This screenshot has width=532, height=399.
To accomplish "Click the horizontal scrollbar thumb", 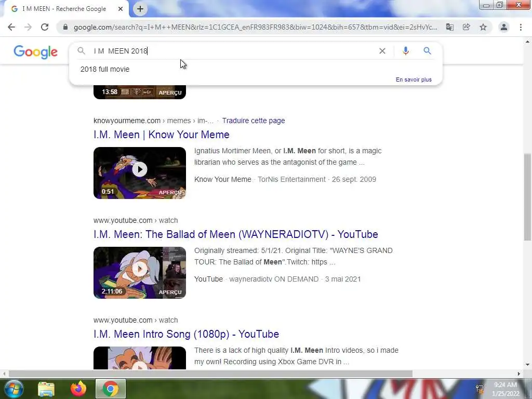I will point(210,374).
